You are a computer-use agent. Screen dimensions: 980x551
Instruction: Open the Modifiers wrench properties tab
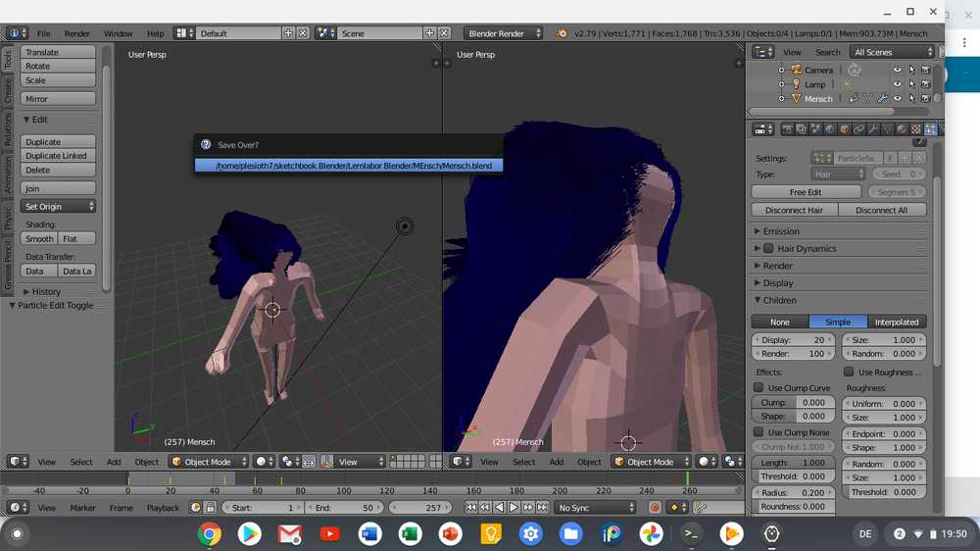click(x=872, y=128)
